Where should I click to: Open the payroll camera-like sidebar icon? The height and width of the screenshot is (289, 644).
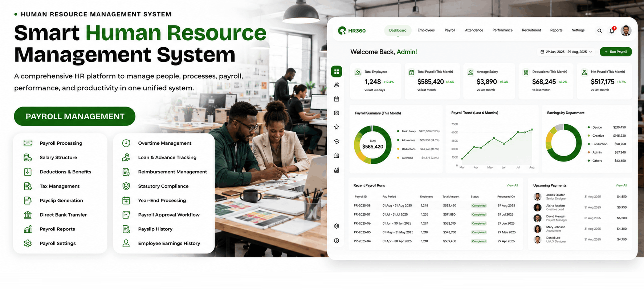pos(337,113)
